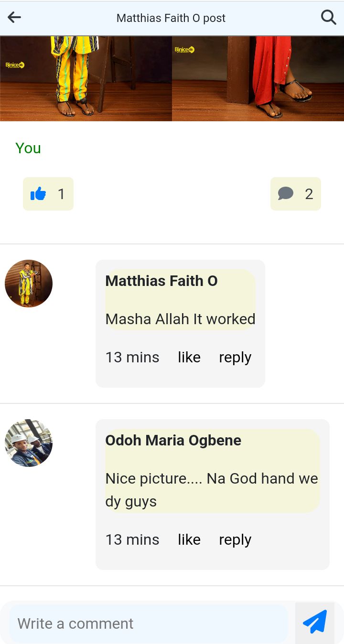
Task: Tap the comment bubble icon
Action: pyautogui.click(x=286, y=194)
